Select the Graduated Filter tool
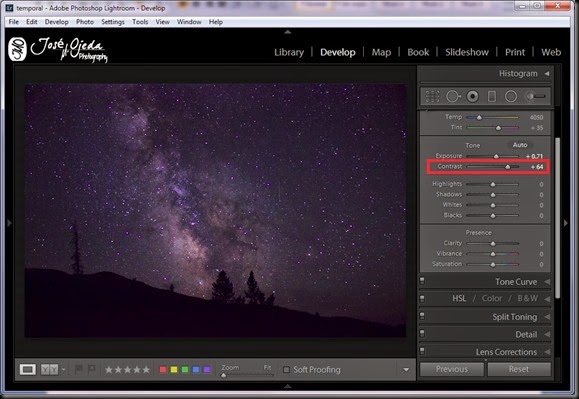This screenshot has width=579, height=399. click(x=491, y=96)
